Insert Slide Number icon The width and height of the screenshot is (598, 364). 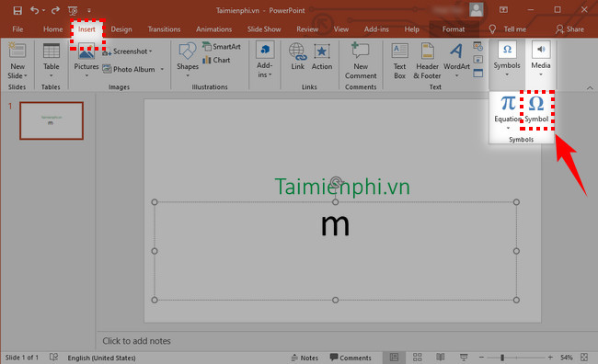477,60
